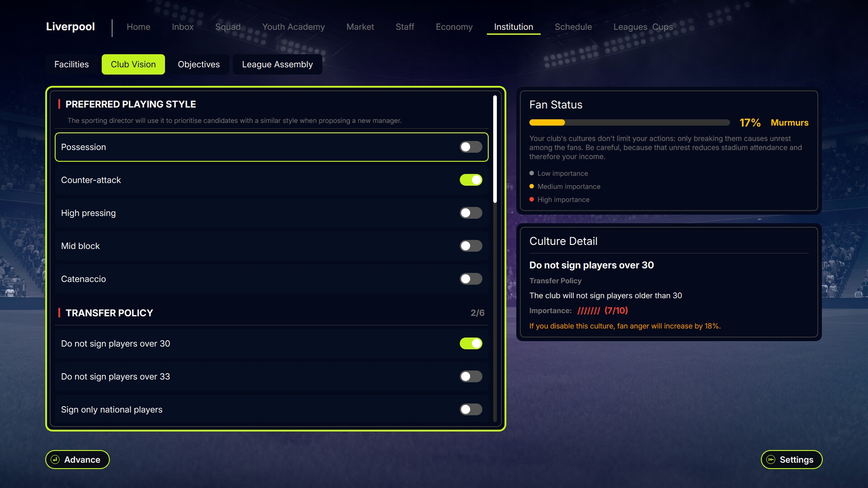Open the Squad page

tap(228, 27)
